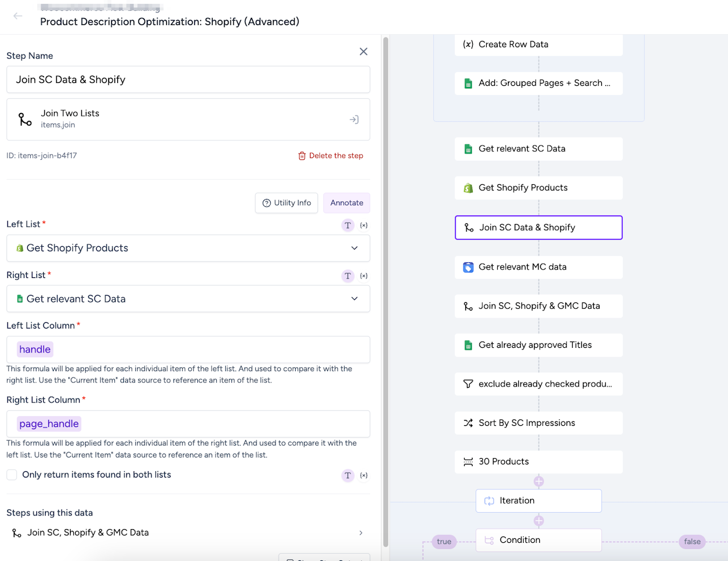Click the Annotate button
The image size is (728, 561).
[x=346, y=203]
